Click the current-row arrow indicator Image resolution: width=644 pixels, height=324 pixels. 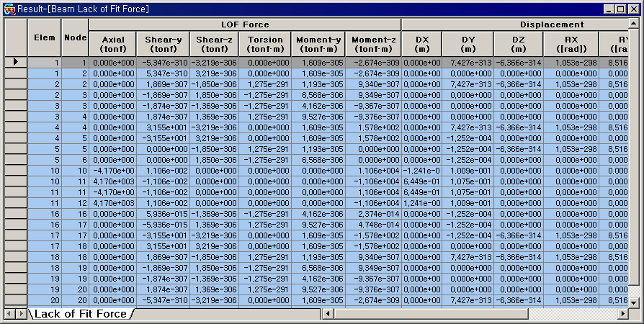15,63
